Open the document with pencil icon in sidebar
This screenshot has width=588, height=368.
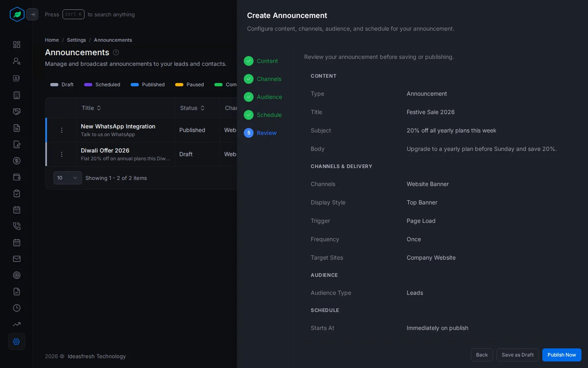pyautogui.click(x=17, y=144)
